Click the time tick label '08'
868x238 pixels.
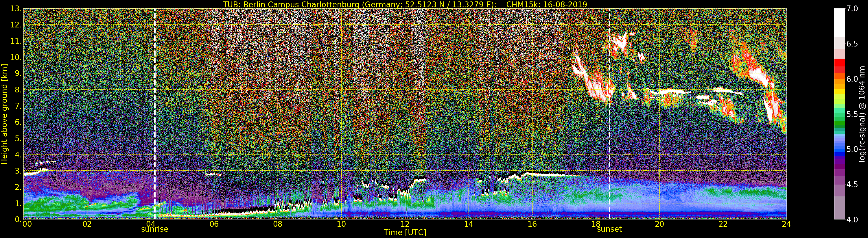[x=278, y=224]
